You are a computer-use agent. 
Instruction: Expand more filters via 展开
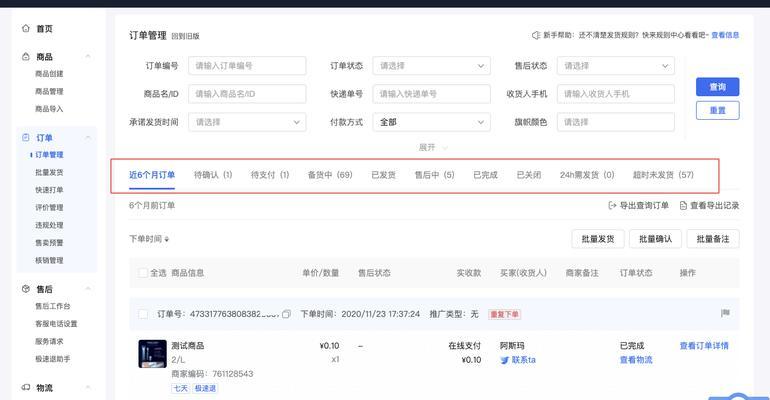click(x=432, y=147)
